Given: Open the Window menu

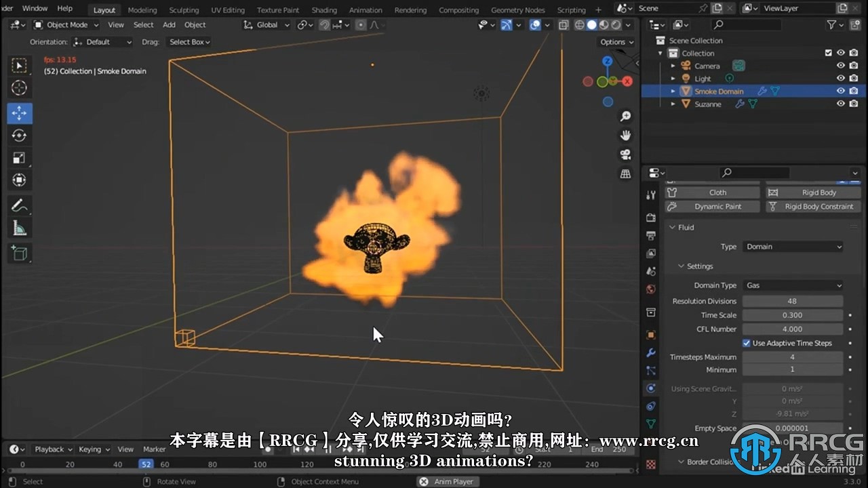Looking at the screenshot, I should click(x=35, y=8).
